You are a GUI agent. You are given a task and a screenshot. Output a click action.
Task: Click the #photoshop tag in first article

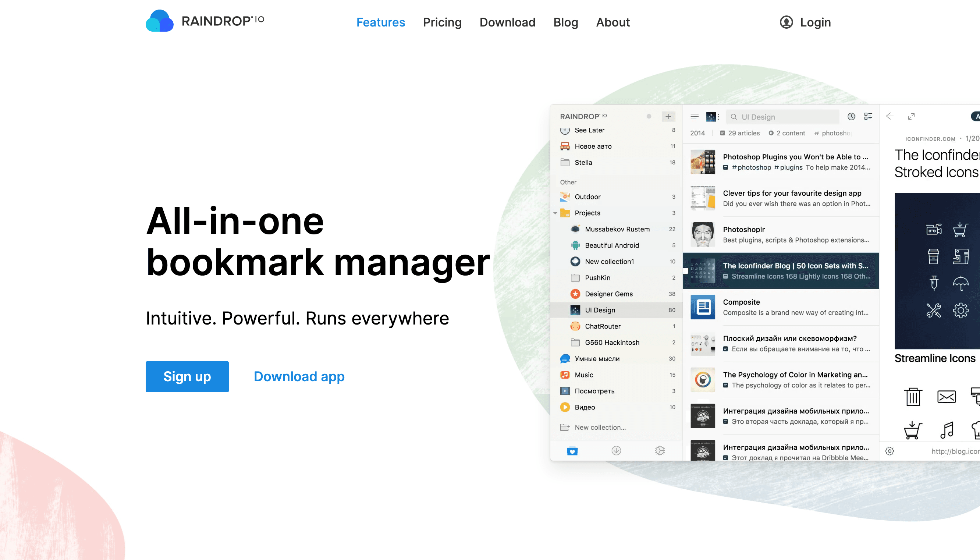pos(751,167)
